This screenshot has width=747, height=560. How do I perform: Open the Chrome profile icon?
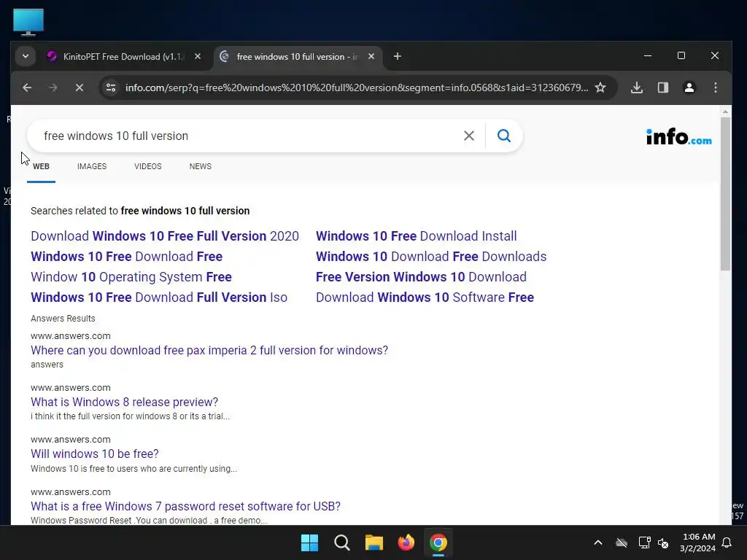689,87
